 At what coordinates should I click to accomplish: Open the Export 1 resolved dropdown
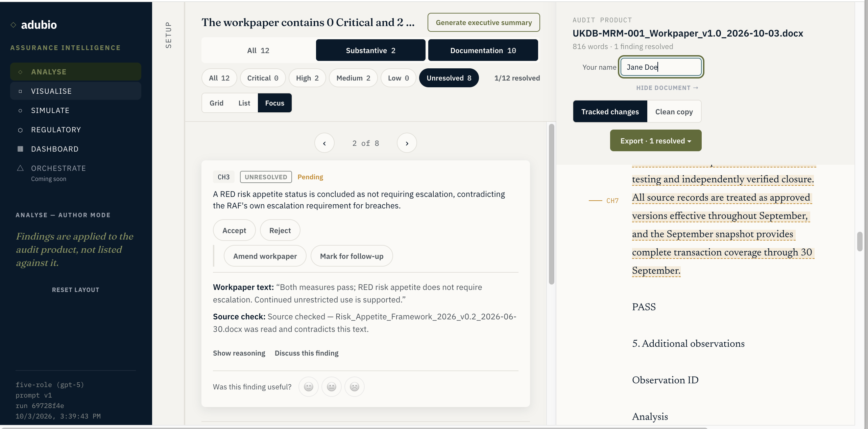click(655, 141)
